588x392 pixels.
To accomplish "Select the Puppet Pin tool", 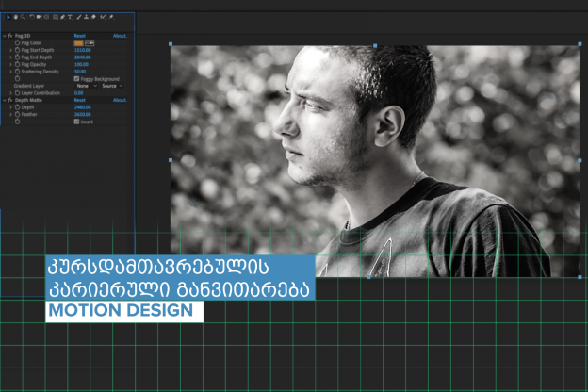I will click(x=111, y=17).
